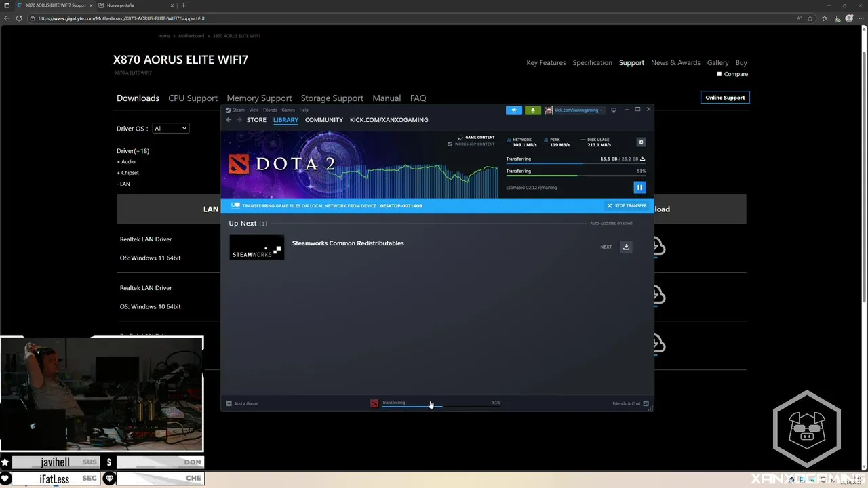This screenshot has width=868, height=488.
Task: Tick the Compare checkbox
Action: (719, 74)
